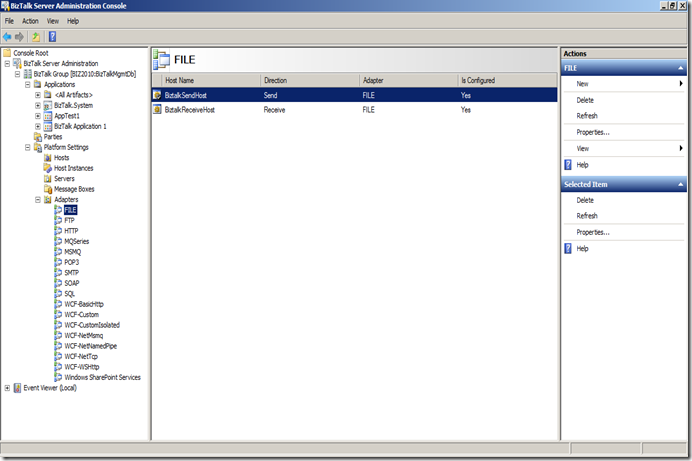Screen dimensions: 692x461
Task: Select the SOAP adapter
Action: 71,283
